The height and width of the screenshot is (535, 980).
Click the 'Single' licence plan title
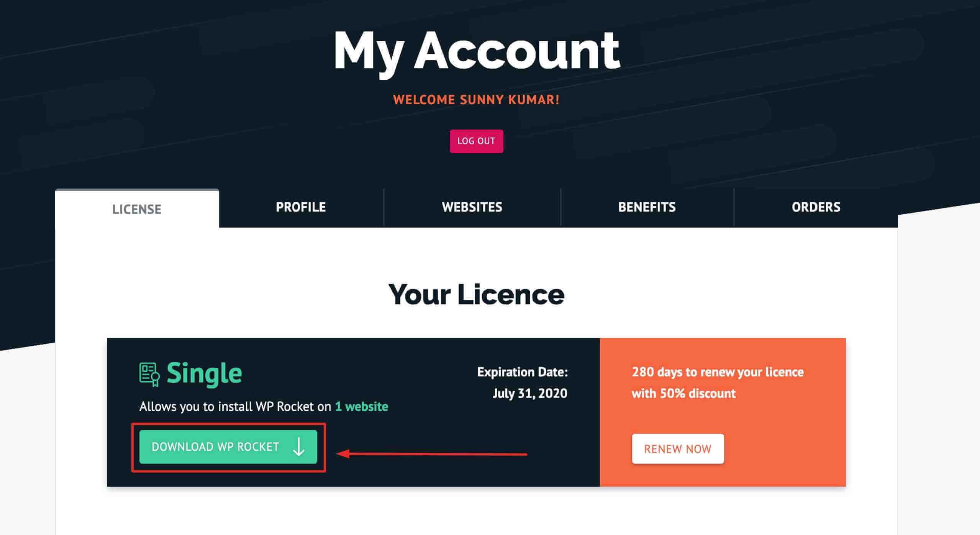pyautogui.click(x=204, y=374)
